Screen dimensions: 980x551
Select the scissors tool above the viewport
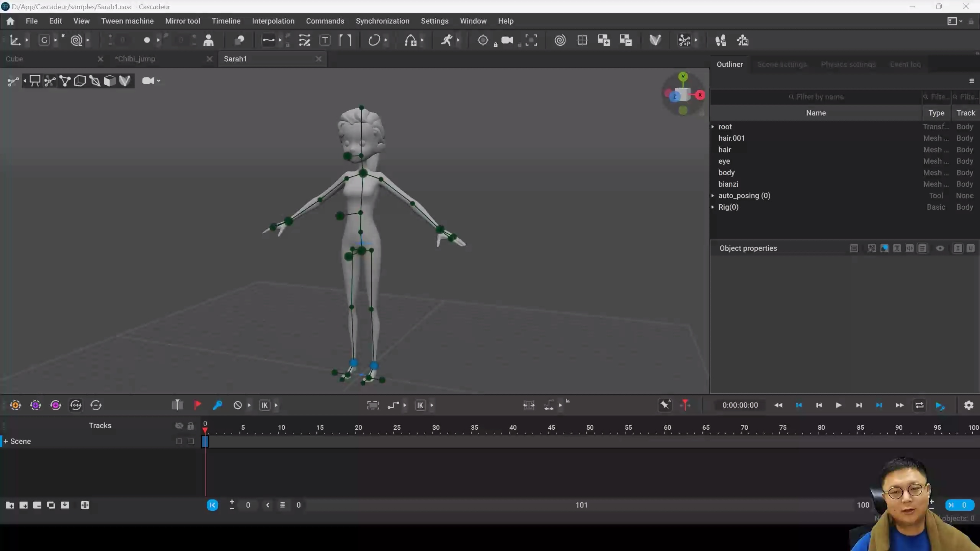pos(50,81)
